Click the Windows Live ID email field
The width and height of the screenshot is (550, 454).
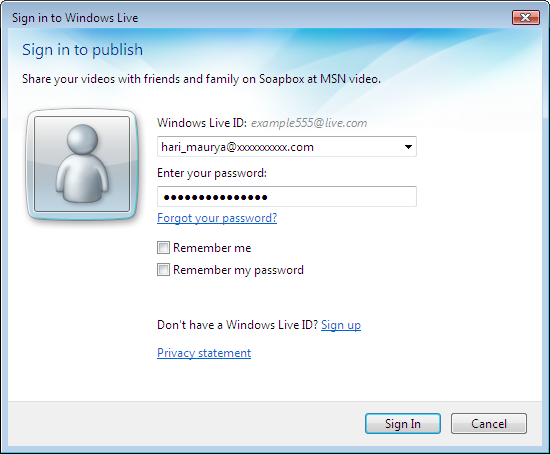coord(287,147)
